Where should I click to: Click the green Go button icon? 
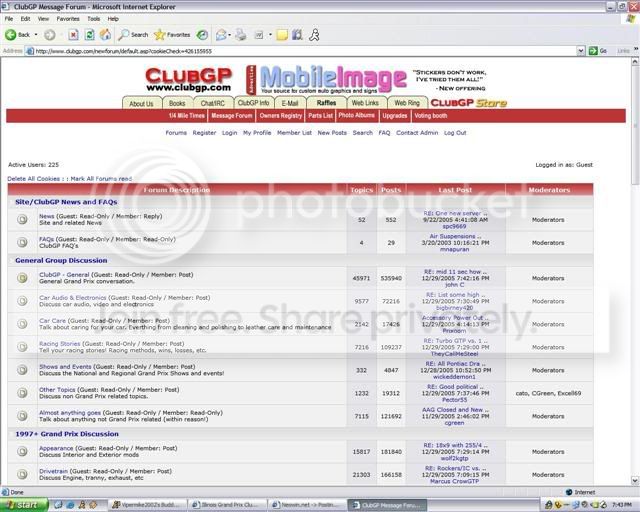593,51
